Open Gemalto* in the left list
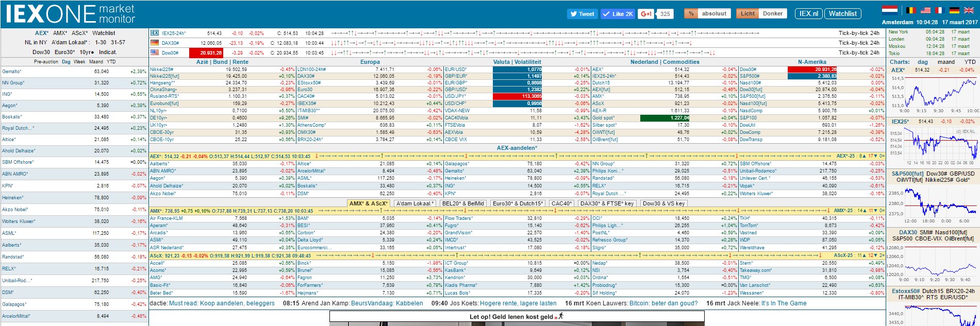This screenshot has height=326, width=980. click(12, 72)
